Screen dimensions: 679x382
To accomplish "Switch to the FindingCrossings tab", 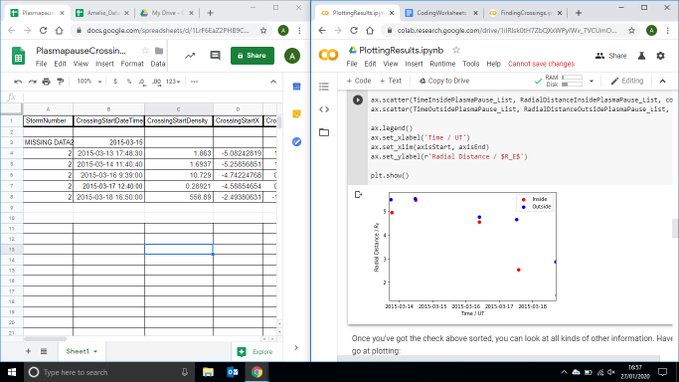I will point(525,13).
